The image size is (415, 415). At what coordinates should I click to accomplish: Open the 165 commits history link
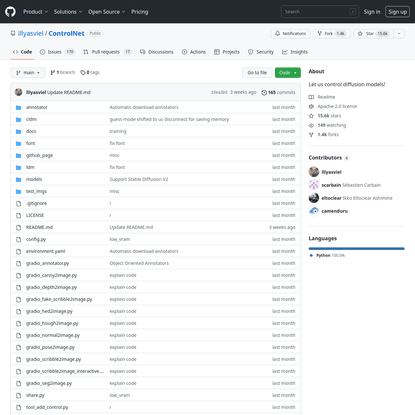coord(278,92)
